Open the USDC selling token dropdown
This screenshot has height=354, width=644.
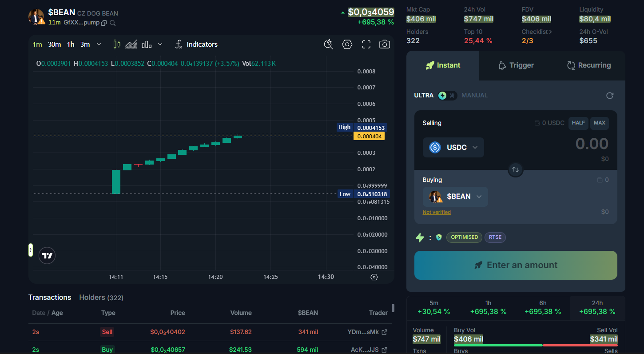453,147
